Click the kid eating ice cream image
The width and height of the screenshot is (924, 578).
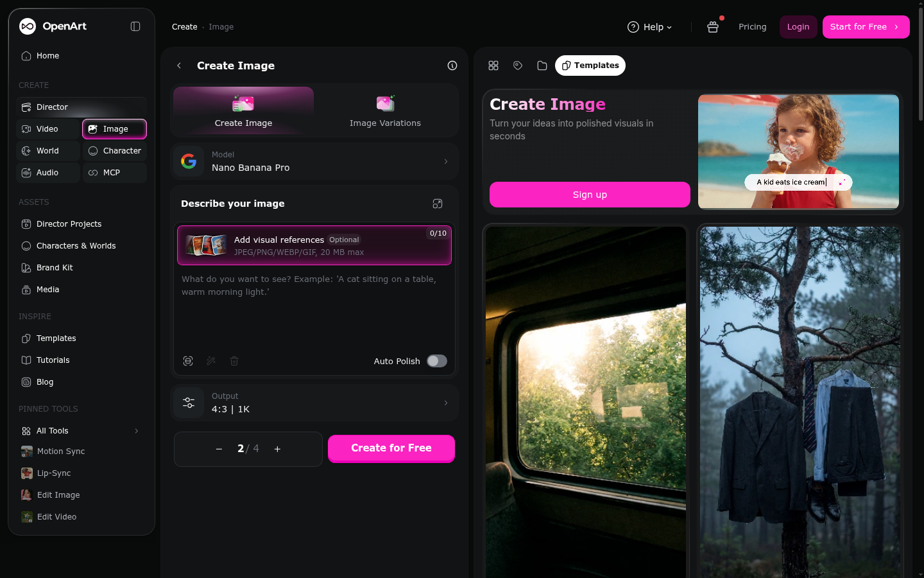[x=798, y=152]
